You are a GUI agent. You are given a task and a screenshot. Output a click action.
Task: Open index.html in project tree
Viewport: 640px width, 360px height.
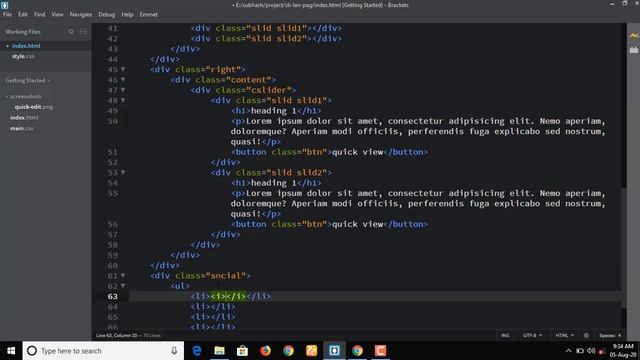[x=24, y=118]
